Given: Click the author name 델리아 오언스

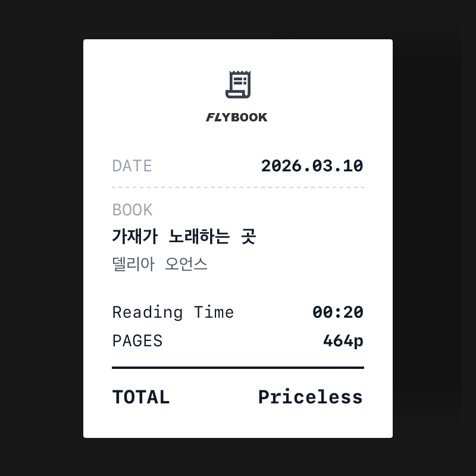Looking at the screenshot, I should [x=159, y=264].
